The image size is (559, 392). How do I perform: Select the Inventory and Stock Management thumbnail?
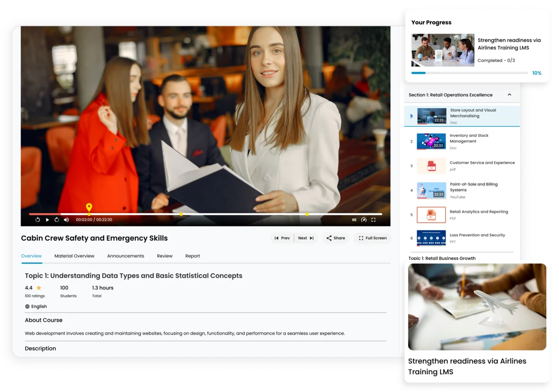click(x=431, y=142)
